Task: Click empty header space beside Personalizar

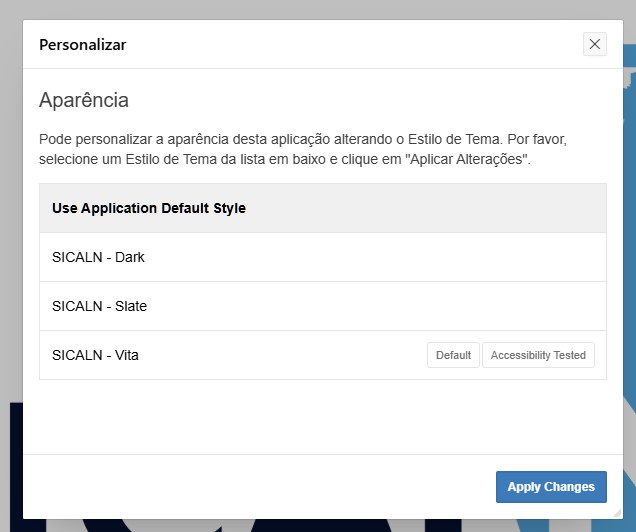Action: pyautogui.click(x=350, y=45)
